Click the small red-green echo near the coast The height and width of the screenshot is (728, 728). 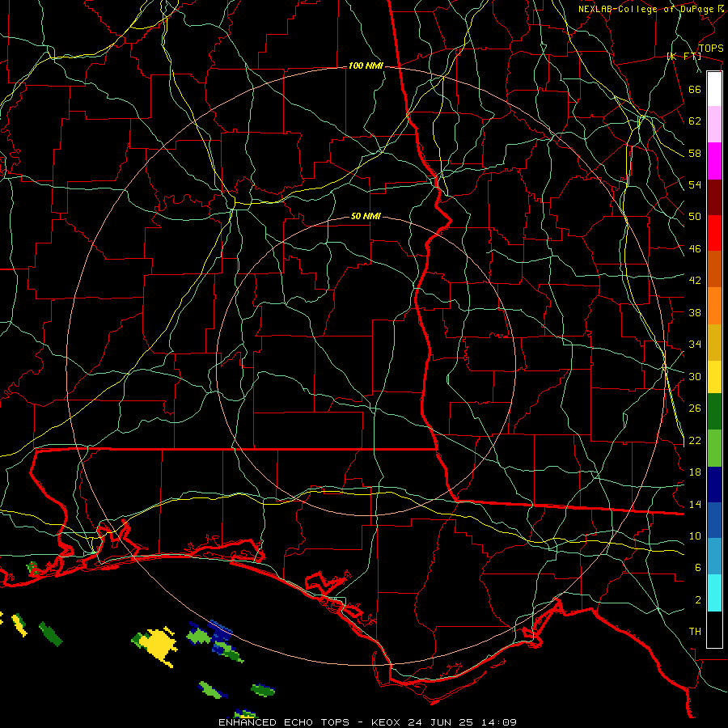(33, 568)
